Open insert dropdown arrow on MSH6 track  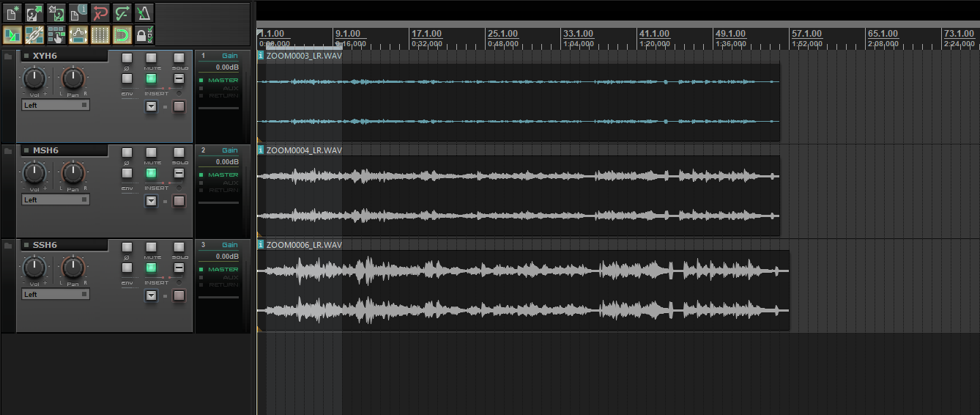151,201
